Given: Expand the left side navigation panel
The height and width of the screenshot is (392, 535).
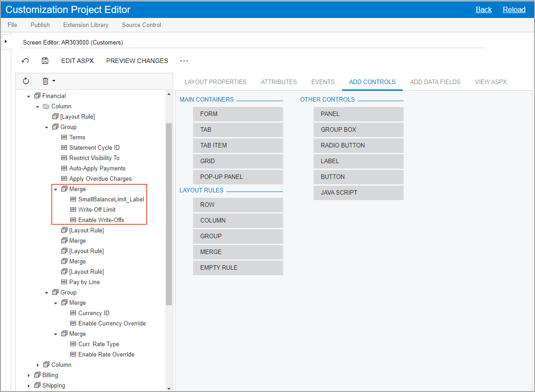Looking at the screenshot, I should tap(5, 41).
